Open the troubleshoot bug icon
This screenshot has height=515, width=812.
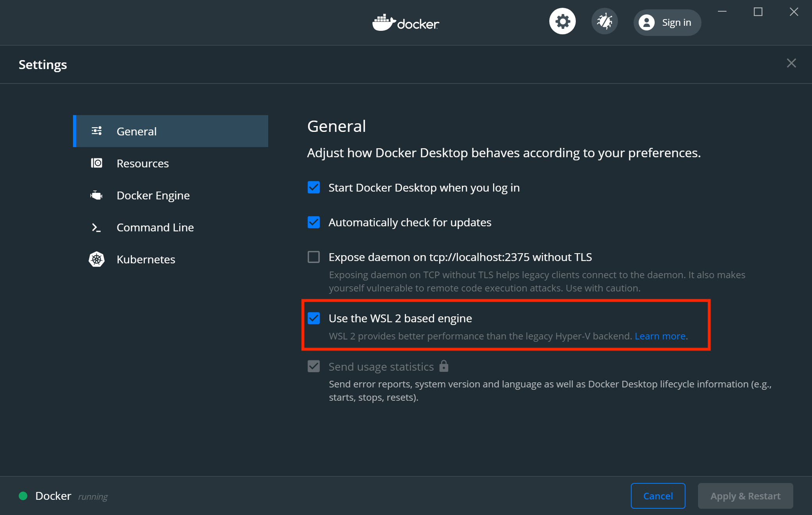pyautogui.click(x=604, y=21)
